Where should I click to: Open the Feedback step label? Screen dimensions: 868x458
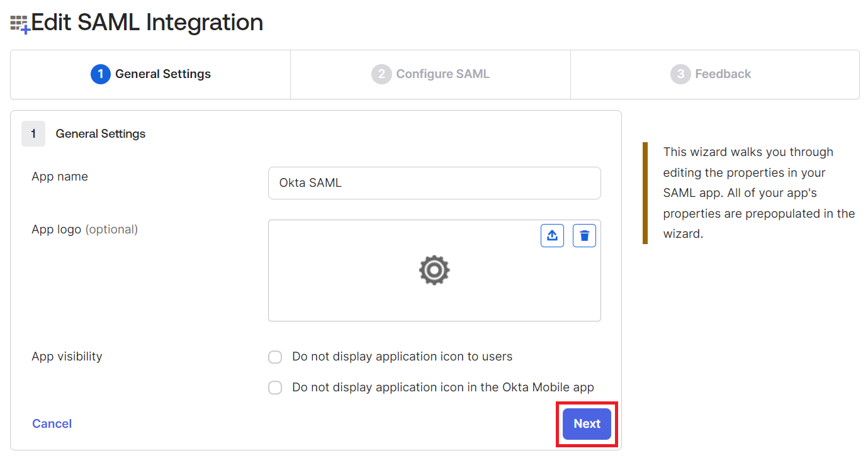[x=723, y=74]
